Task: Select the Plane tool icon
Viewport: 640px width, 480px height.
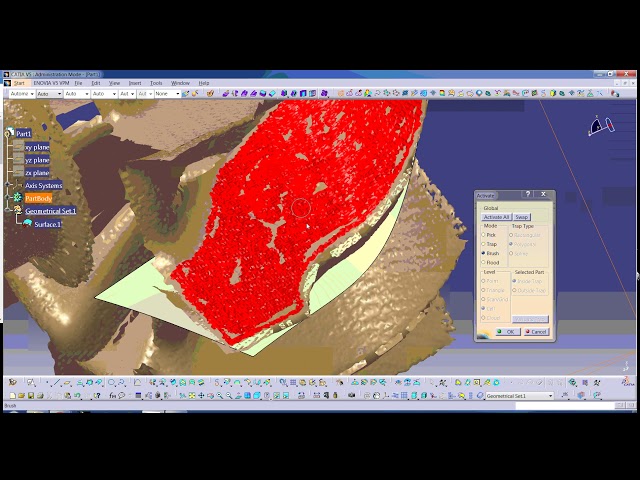Action: click(67, 382)
